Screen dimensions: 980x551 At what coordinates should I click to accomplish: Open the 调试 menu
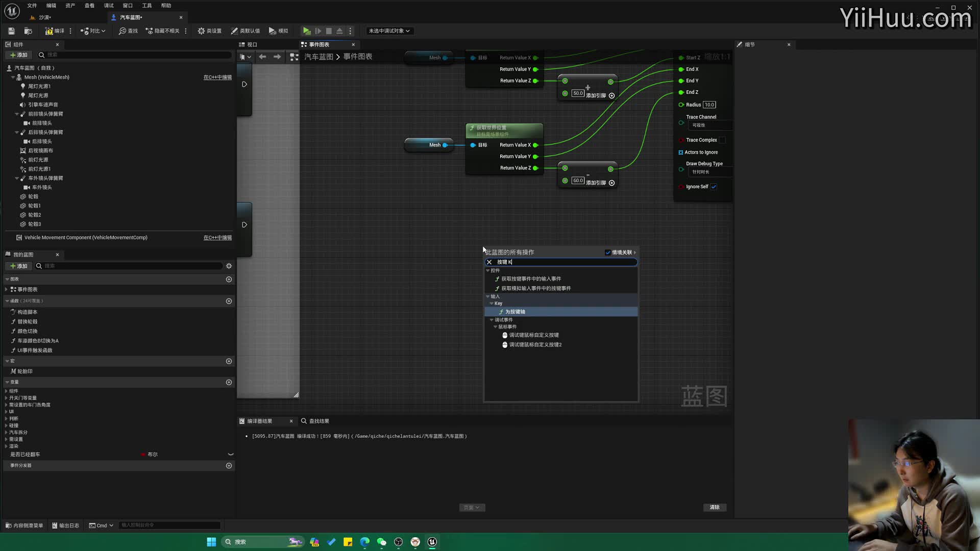coord(109,6)
